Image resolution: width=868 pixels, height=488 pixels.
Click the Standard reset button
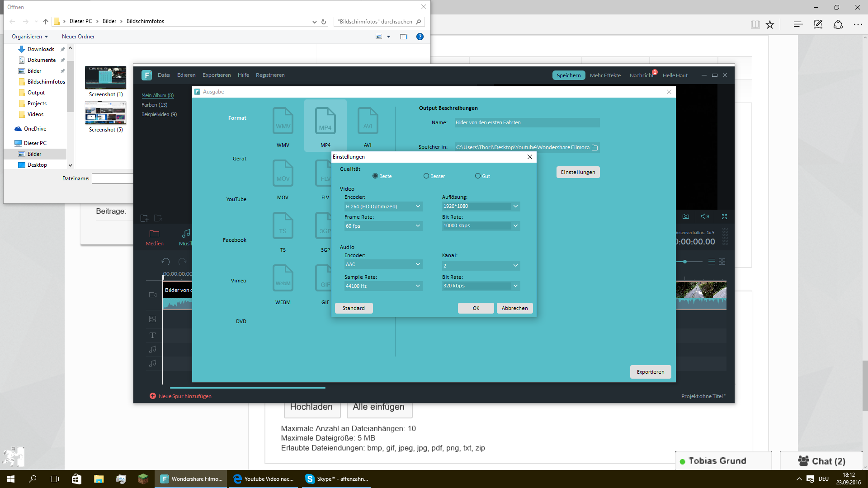click(x=354, y=308)
